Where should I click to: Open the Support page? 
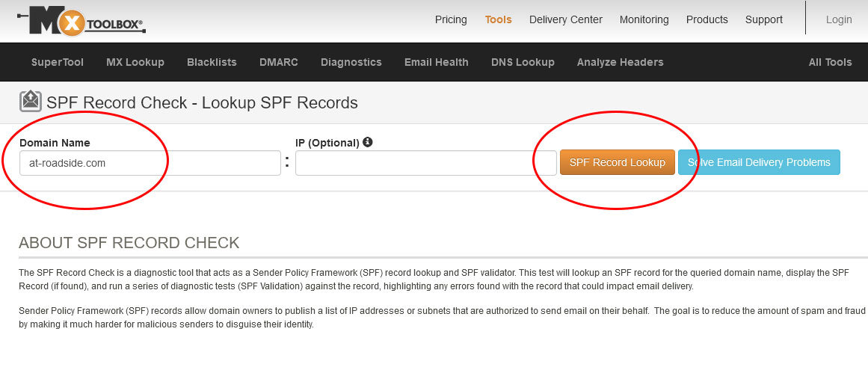763,20
